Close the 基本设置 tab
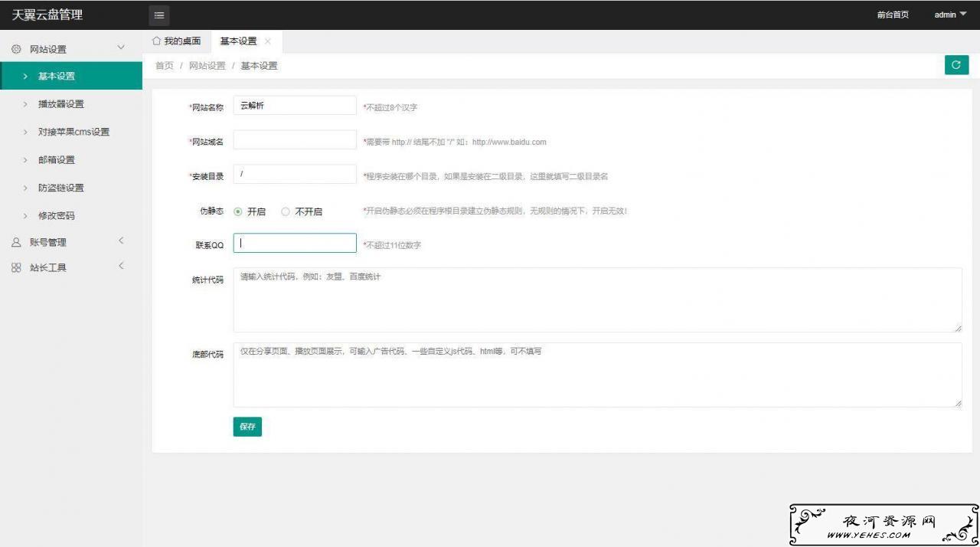980x547 pixels. click(x=267, y=41)
